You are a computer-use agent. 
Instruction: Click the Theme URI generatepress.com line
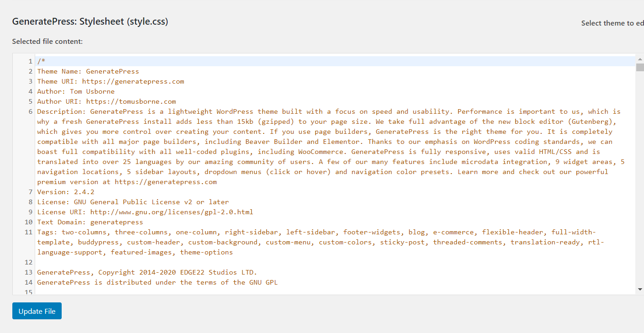pos(111,81)
